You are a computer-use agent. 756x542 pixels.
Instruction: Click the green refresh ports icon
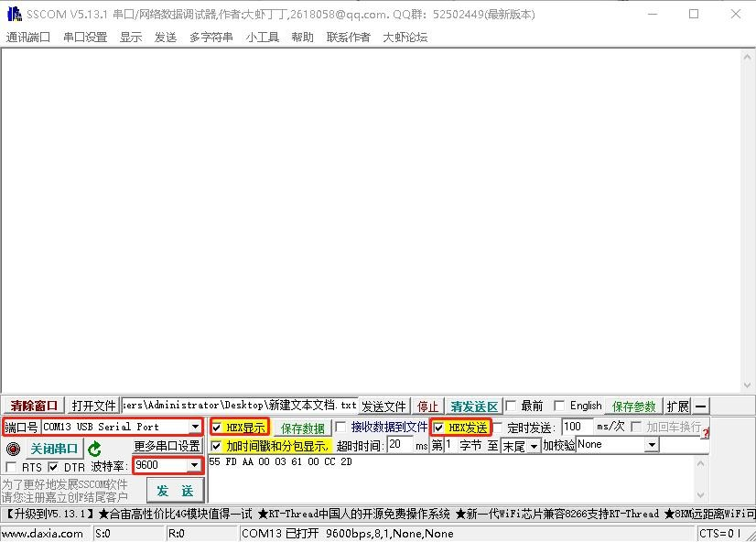click(94, 449)
